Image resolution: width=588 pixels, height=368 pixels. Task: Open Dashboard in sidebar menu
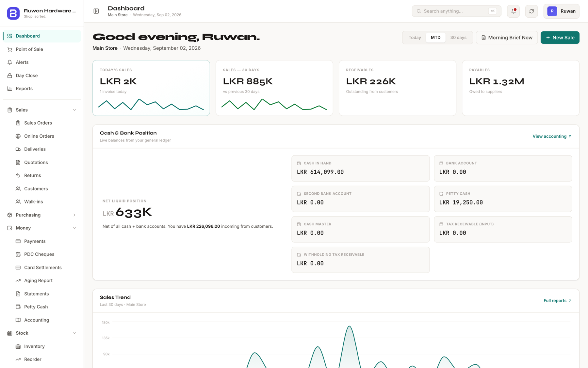click(42, 36)
